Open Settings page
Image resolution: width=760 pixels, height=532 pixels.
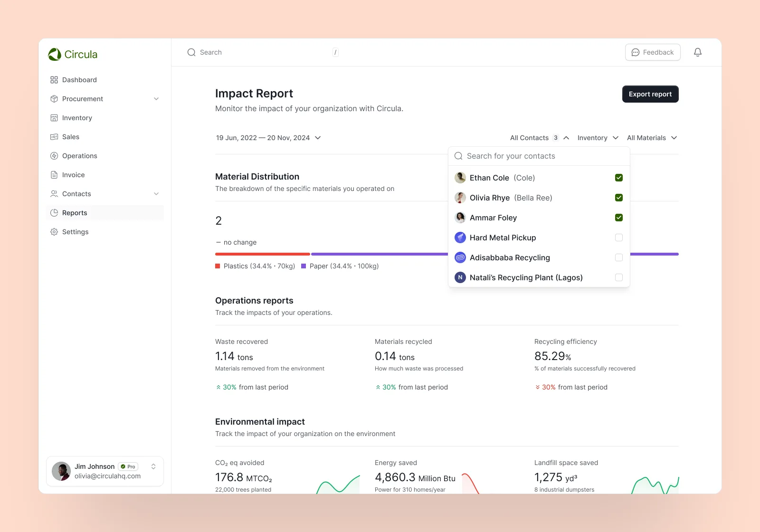(105, 232)
